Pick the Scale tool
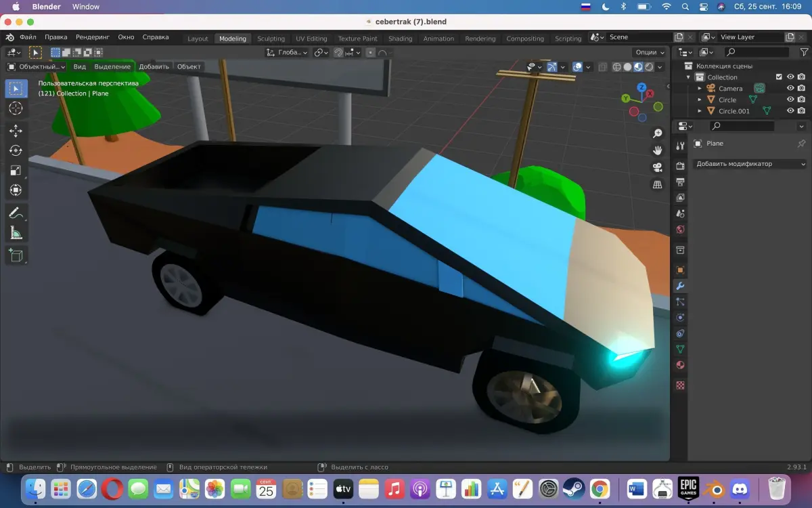 pyautogui.click(x=16, y=171)
